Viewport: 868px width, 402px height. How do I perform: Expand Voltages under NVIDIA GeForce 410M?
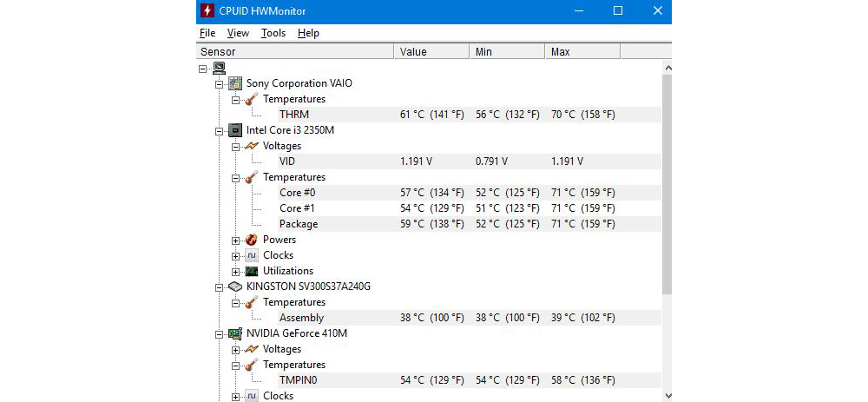click(236, 349)
